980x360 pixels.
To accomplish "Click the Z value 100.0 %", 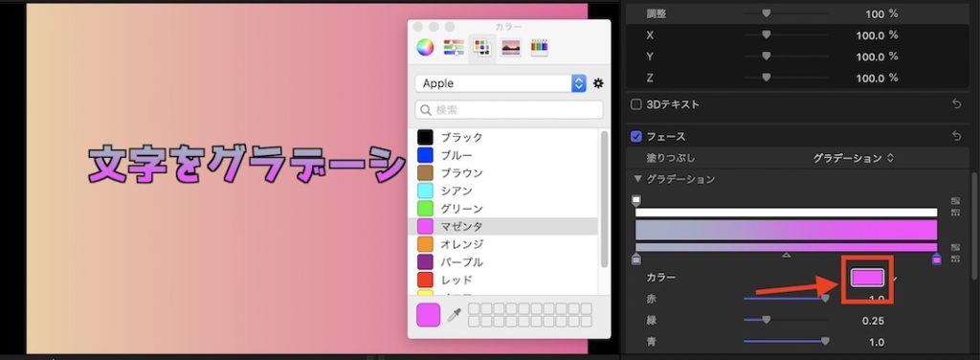I will 877,78.
